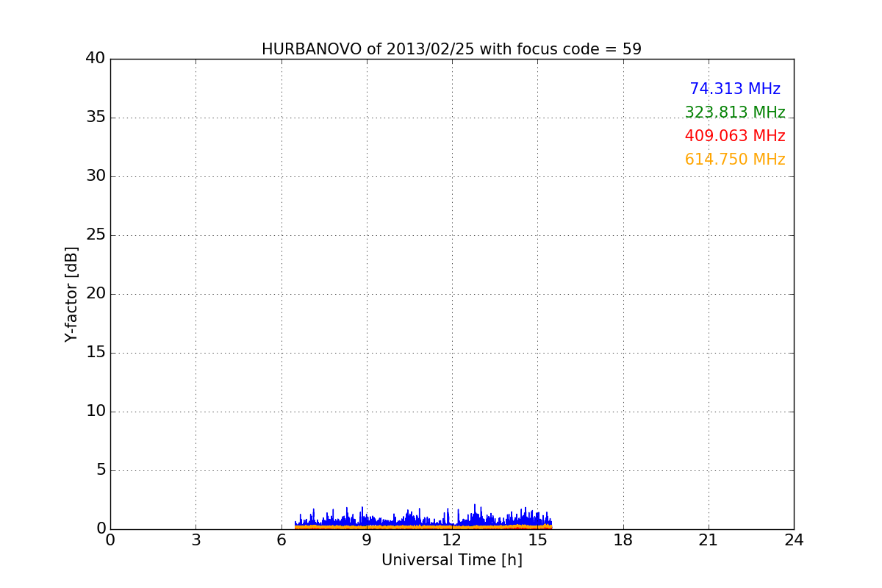Viewport: 882px width, 588px height.
Task: Click the y-axis tick label 40
Action: (x=96, y=59)
